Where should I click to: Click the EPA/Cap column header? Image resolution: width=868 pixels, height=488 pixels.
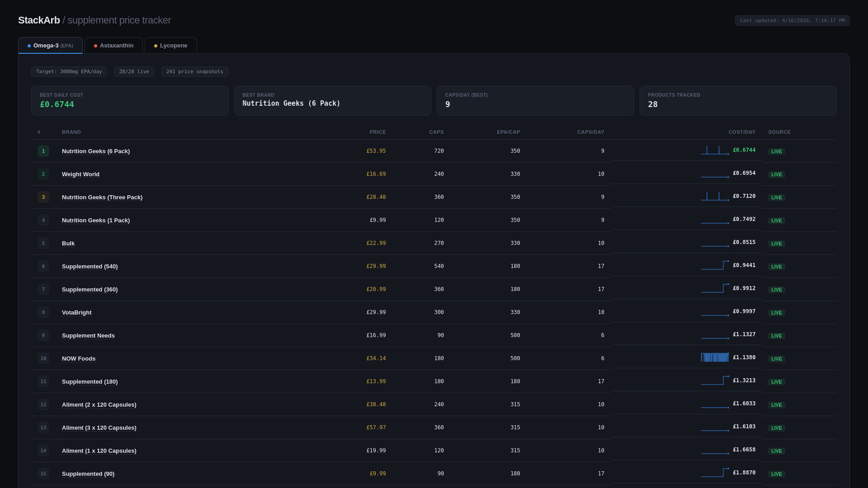pyautogui.click(x=508, y=132)
